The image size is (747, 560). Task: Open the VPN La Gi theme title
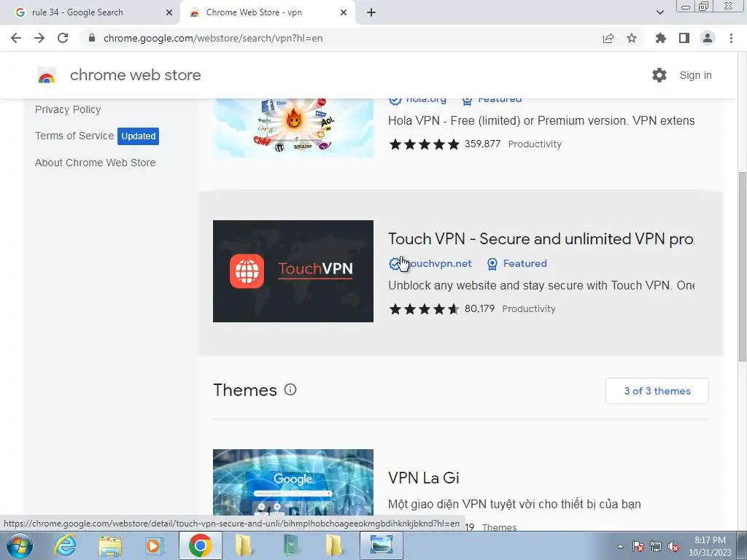coord(424,478)
